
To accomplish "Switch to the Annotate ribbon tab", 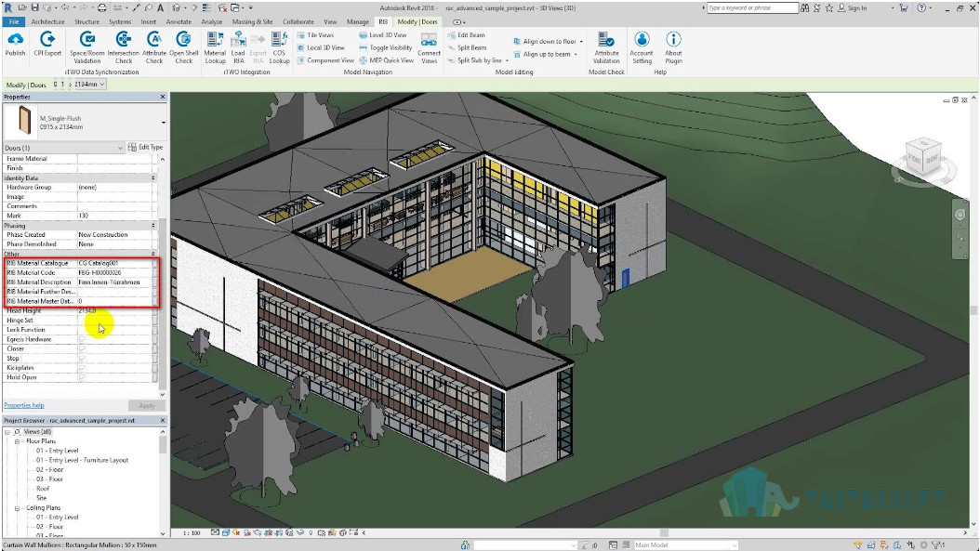I will (179, 22).
